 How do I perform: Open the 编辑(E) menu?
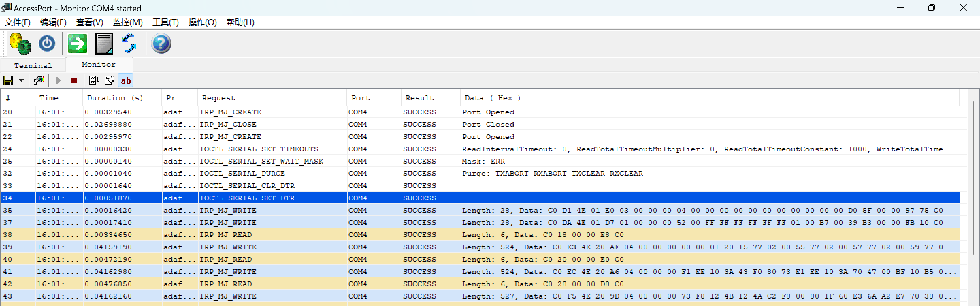(53, 22)
